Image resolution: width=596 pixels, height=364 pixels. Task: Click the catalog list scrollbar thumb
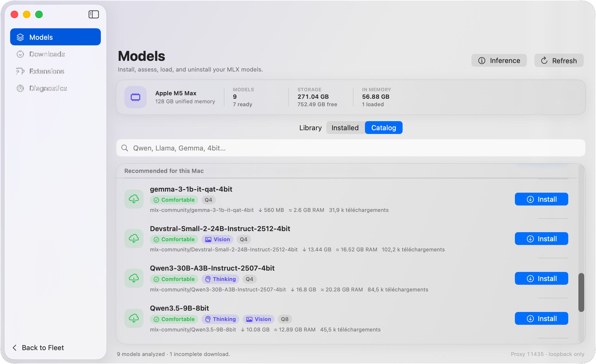coord(581,292)
